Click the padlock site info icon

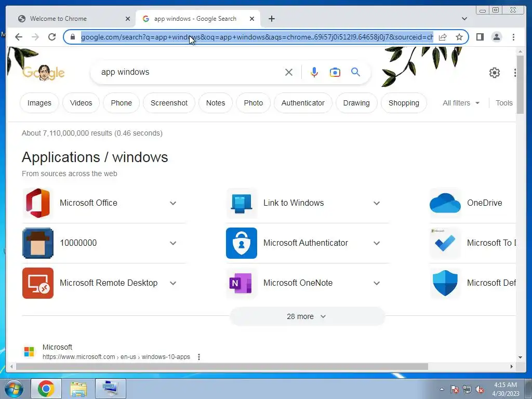click(x=73, y=37)
